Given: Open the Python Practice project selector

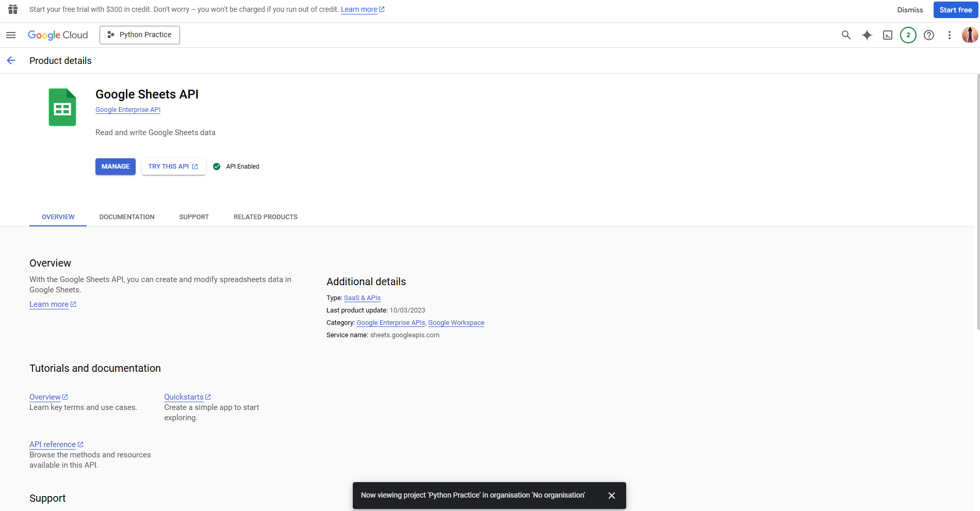Looking at the screenshot, I should click(x=140, y=35).
